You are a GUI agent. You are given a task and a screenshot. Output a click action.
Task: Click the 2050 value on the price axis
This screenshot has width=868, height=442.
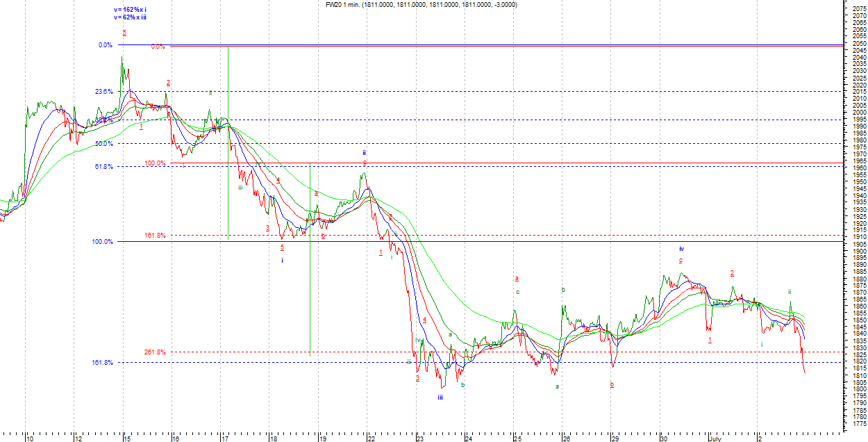(x=859, y=43)
